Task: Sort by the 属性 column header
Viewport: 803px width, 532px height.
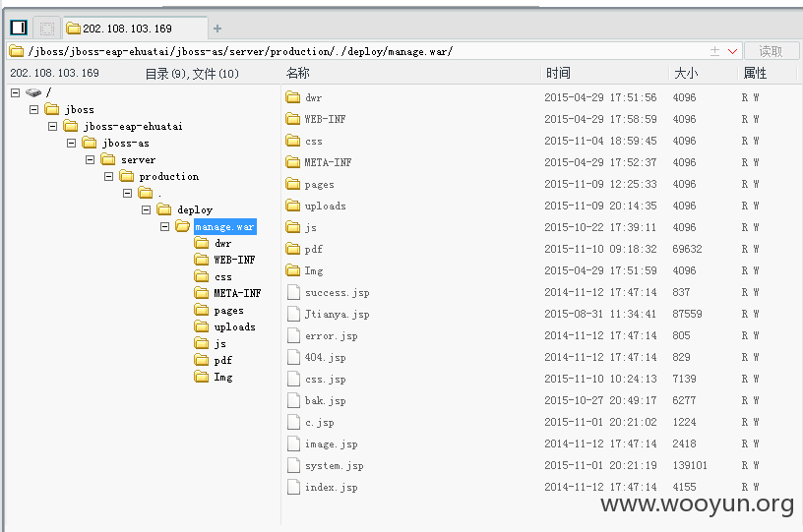Action: pos(755,73)
